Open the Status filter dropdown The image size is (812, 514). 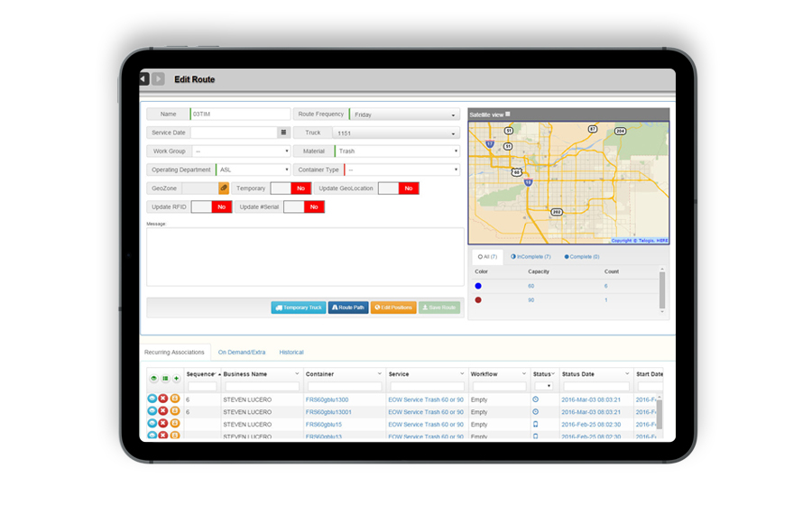point(543,386)
